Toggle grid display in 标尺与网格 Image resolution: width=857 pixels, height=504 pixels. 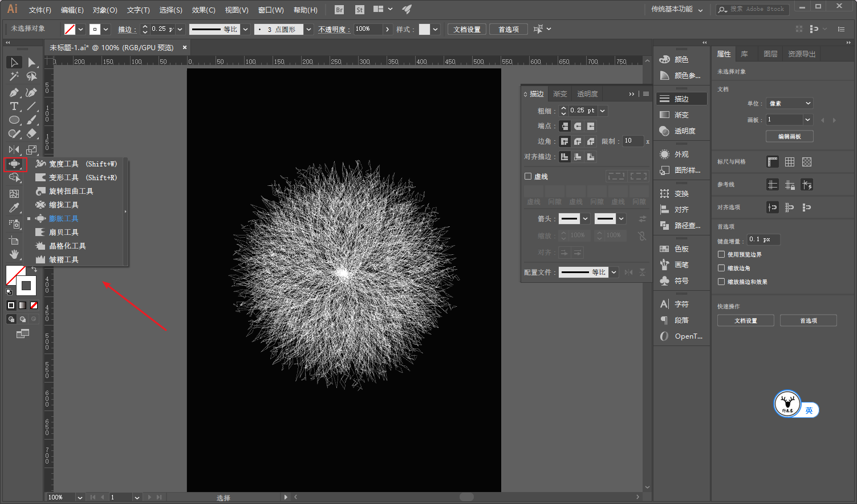[790, 162]
